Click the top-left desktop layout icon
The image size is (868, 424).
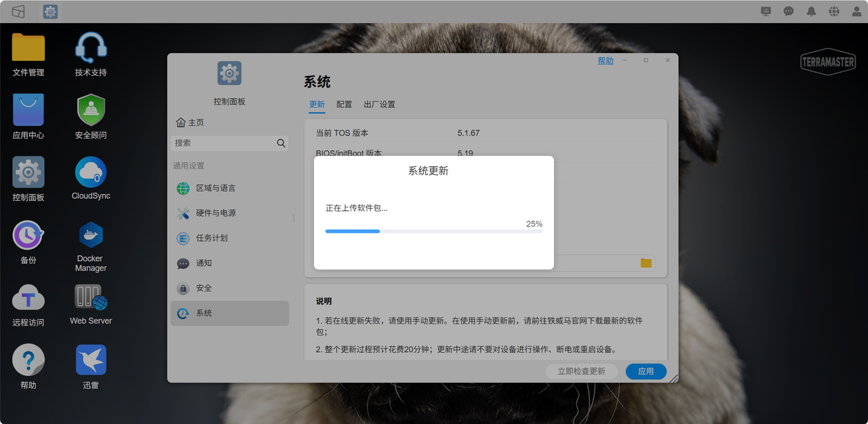18,12
